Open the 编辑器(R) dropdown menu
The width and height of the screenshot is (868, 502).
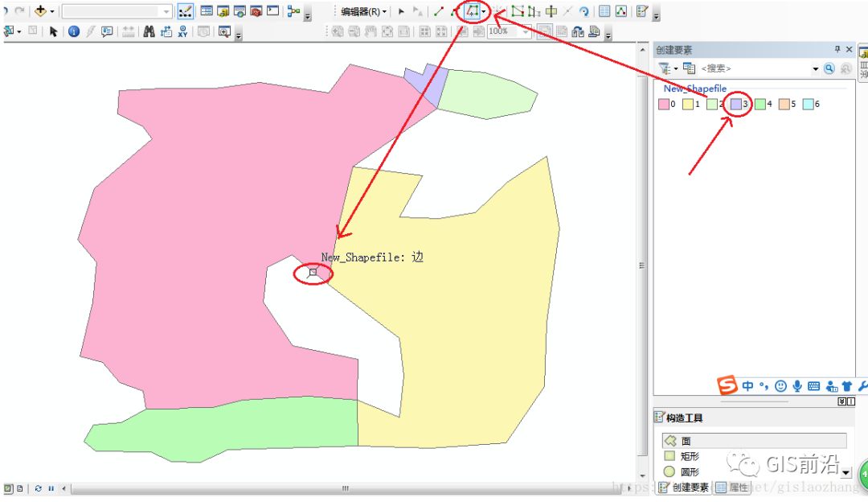pos(363,12)
